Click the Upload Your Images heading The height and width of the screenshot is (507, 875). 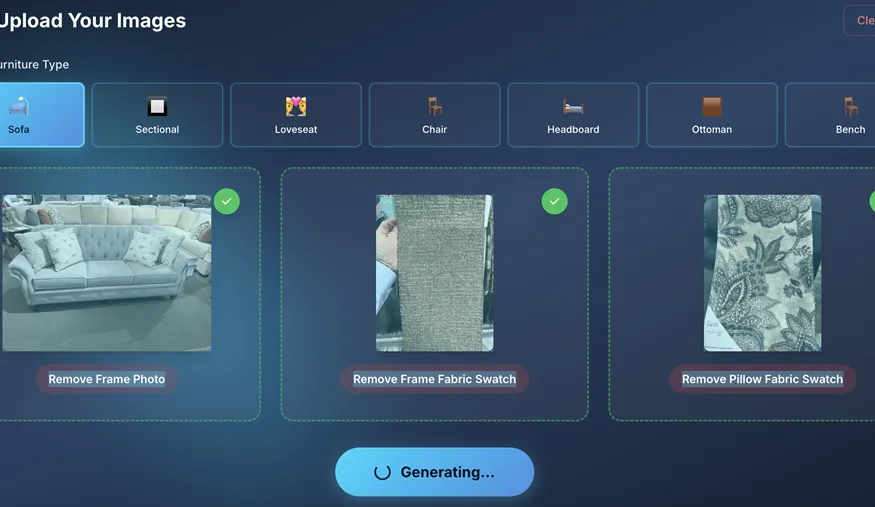tap(92, 20)
